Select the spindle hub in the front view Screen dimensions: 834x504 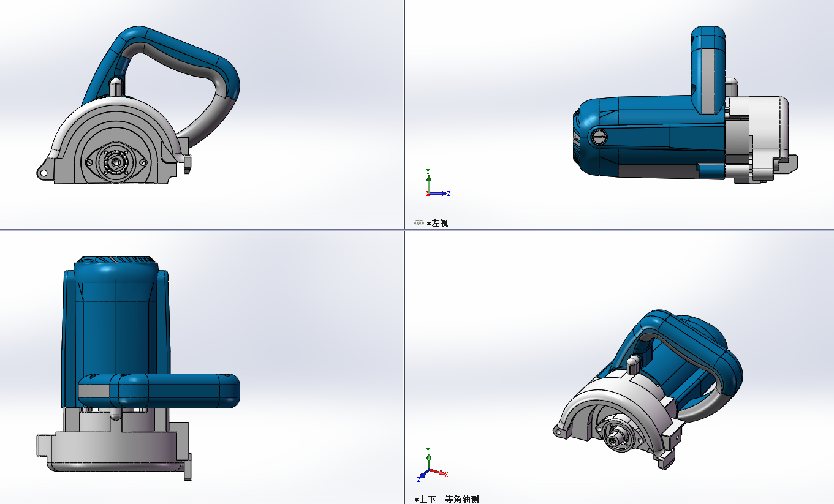click(115, 162)
